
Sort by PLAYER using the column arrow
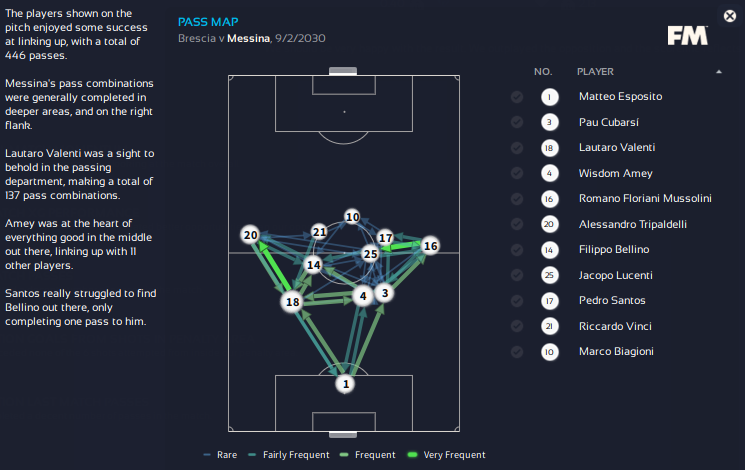tap(718, 72)
